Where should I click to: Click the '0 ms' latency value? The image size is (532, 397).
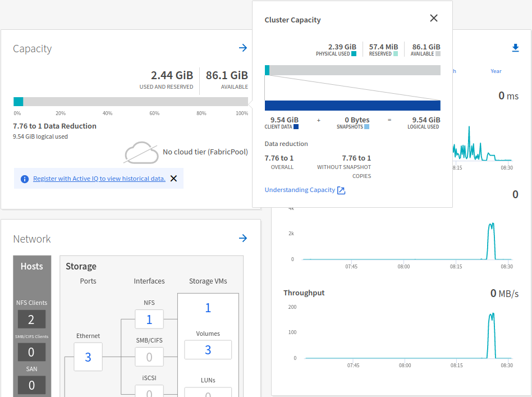point(508,96)
